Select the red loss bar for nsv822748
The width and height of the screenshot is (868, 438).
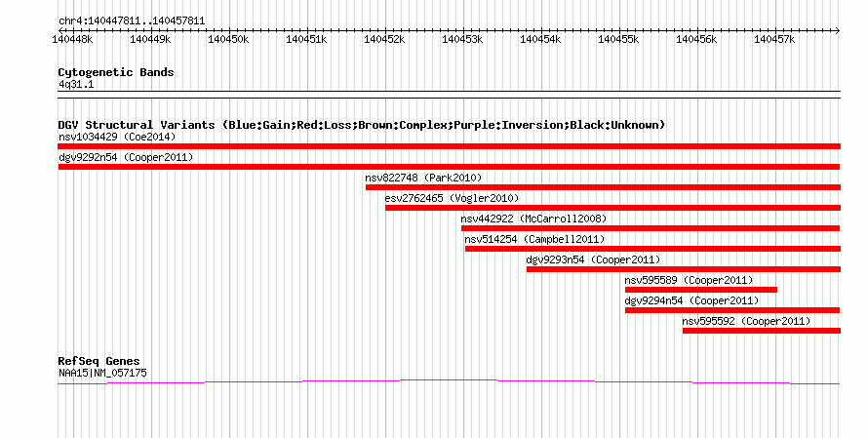(604, 187)
